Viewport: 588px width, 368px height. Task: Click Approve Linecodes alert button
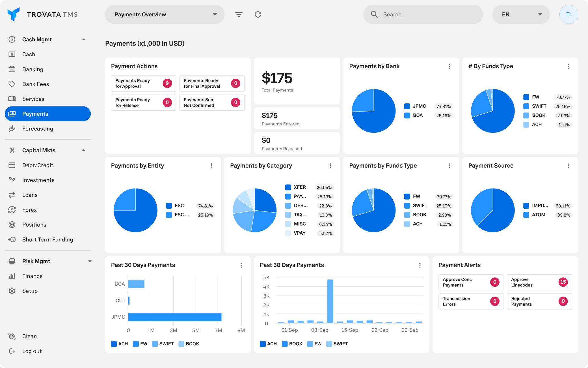coord(539,282)
